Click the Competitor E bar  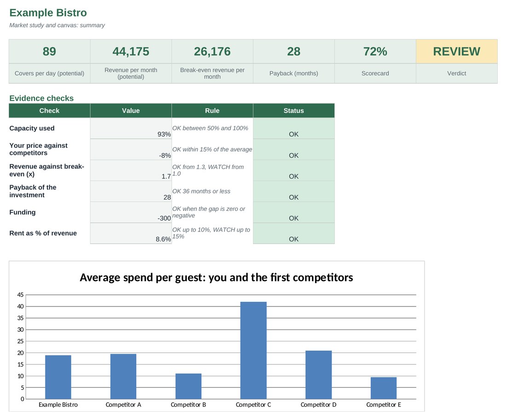(x=384, y=388)
